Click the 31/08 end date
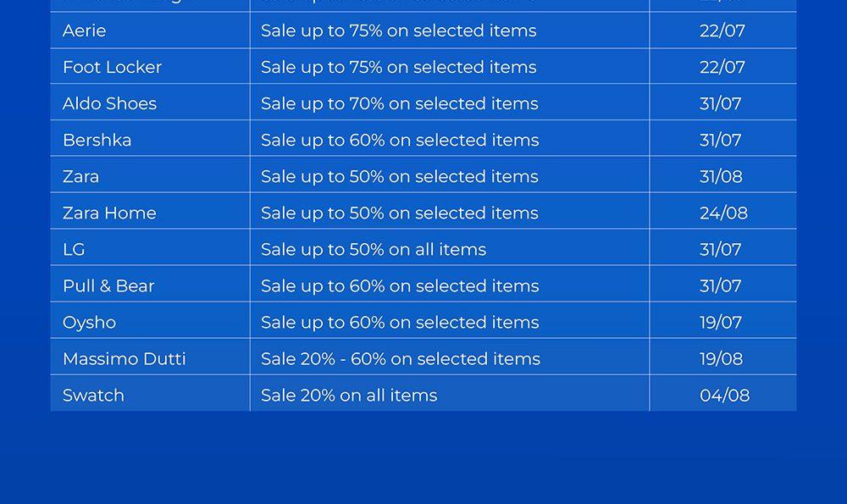 [721, 176]
